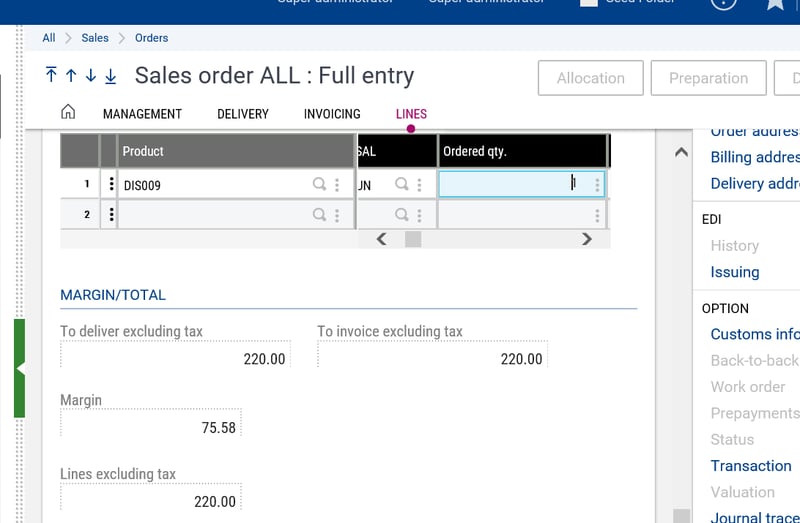
Task: Click lookup icon in SAL unit cell
Action: 402,184
